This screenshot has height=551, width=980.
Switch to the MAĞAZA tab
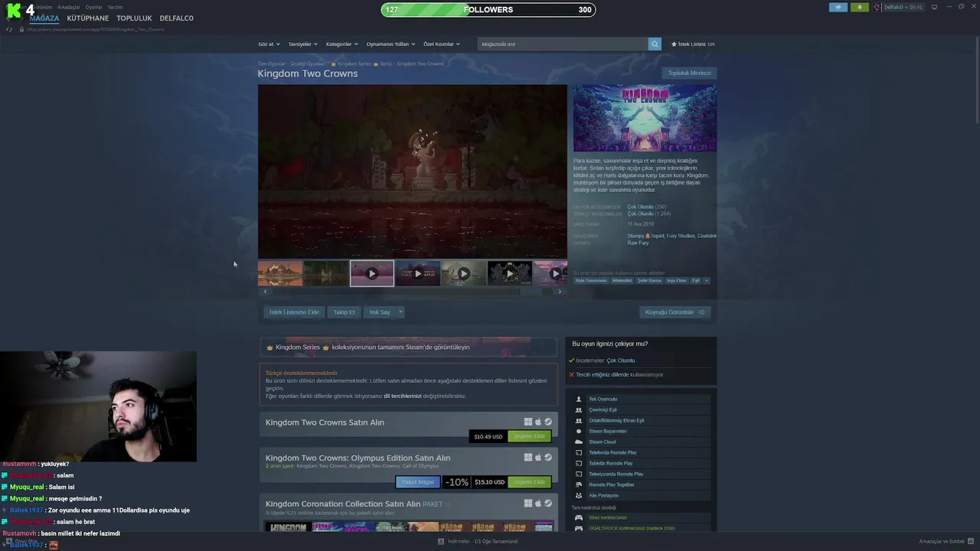tap(44, 18)
